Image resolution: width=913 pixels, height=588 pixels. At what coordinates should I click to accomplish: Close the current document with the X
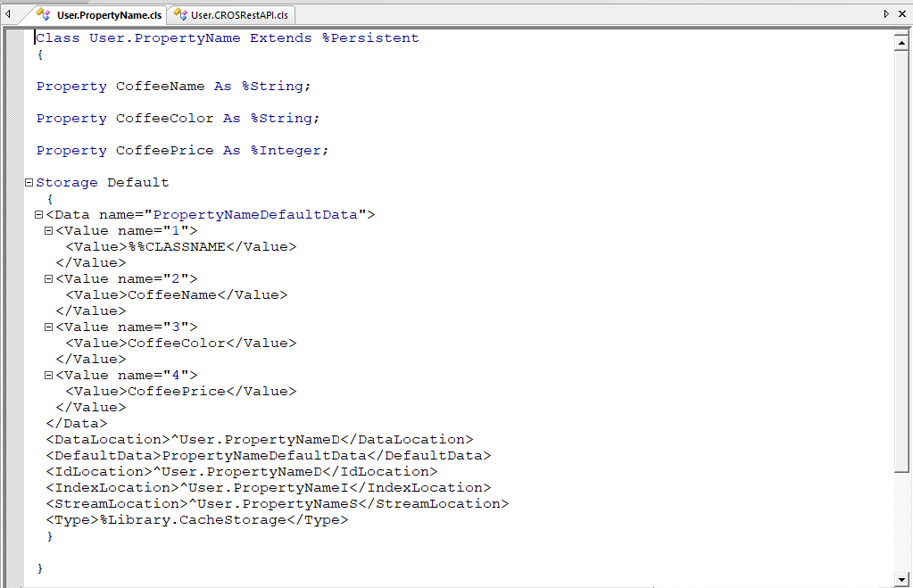(x=902, y=13)
